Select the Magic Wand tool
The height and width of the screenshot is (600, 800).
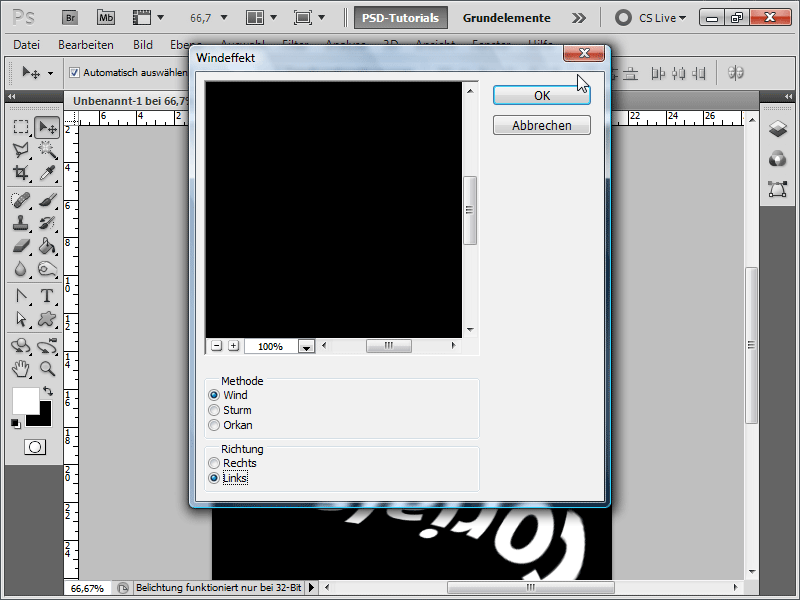pyautogui.click(x=47, y=149)
